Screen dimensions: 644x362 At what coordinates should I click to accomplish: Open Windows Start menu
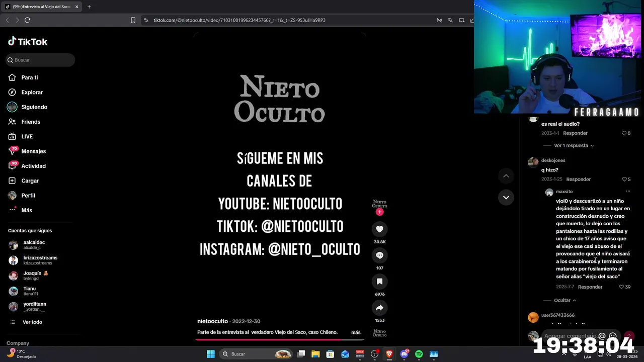[x=210, y=354]
